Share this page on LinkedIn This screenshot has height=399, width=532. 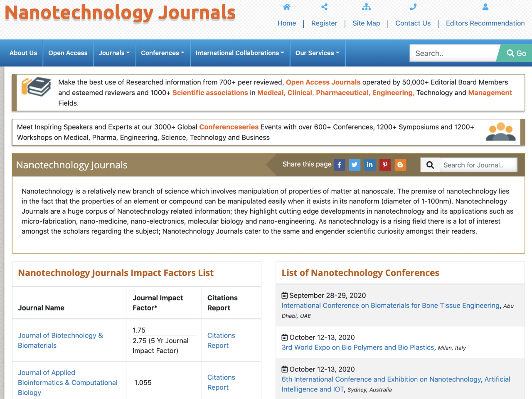369,165
